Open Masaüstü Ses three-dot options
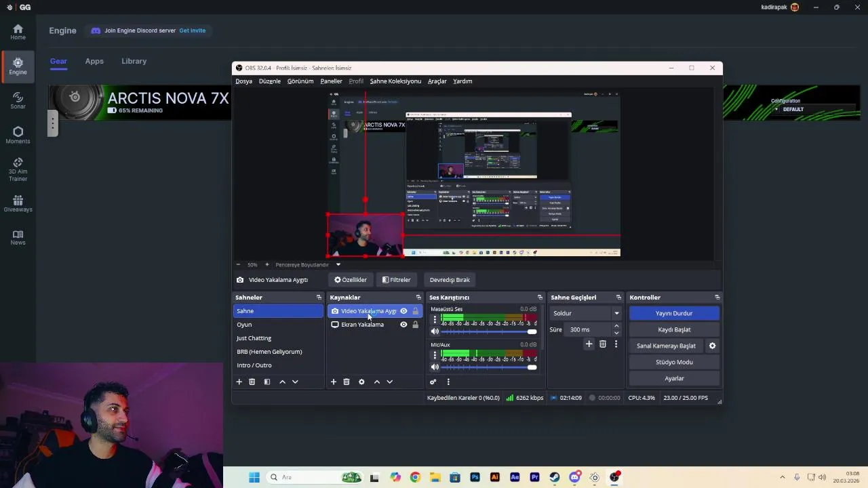Viewport: 868px width, 488px height. point(435,319)
